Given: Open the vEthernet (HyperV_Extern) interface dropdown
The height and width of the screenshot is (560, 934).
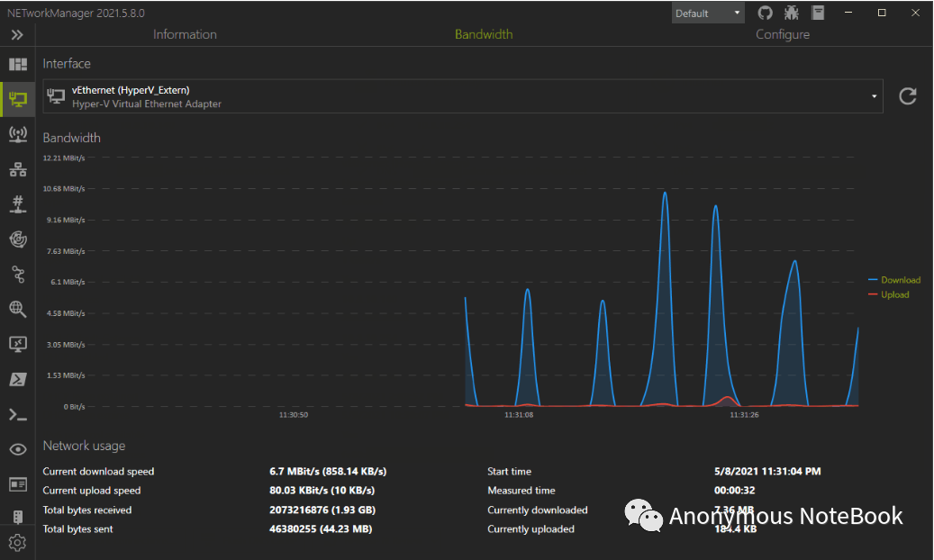Looking at the screenshot, I should (x=462, y=96).
